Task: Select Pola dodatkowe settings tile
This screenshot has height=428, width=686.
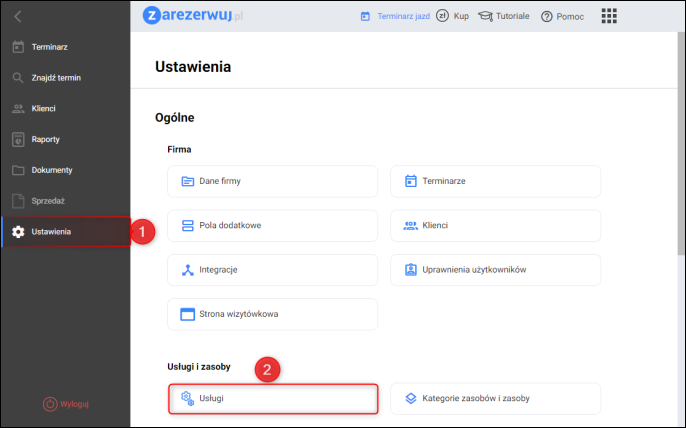Action: (273, 225)
